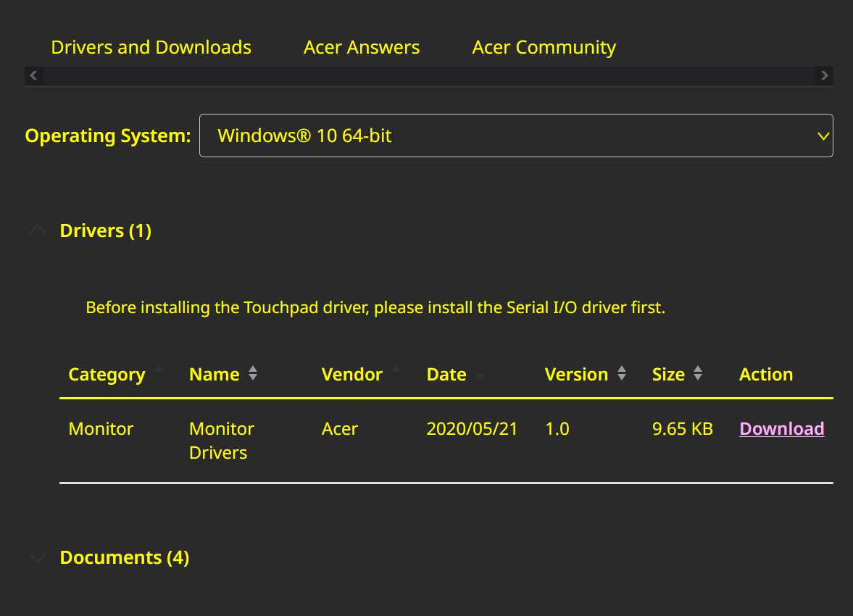The width and height of the screenshot is (853, 616).
Task: Expand the Documents section using its chevron
Action: point(37,558)
